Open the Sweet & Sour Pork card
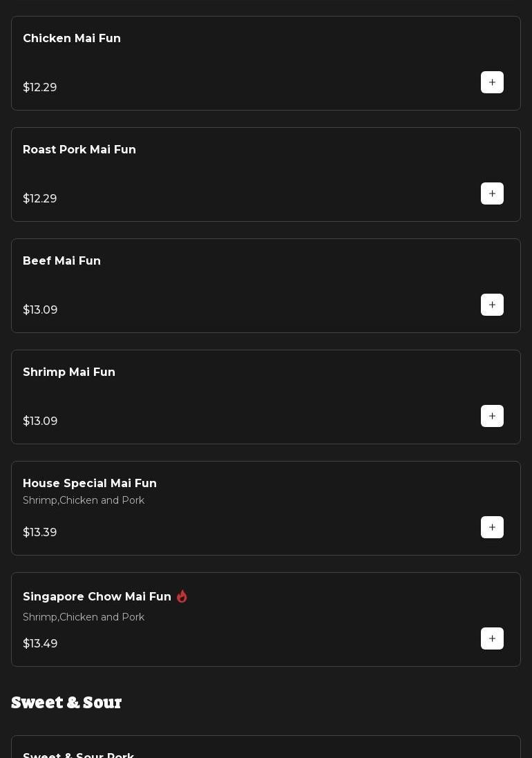This screenshot has width=532, height=758. pyautogui.click(x=79, y=753)
